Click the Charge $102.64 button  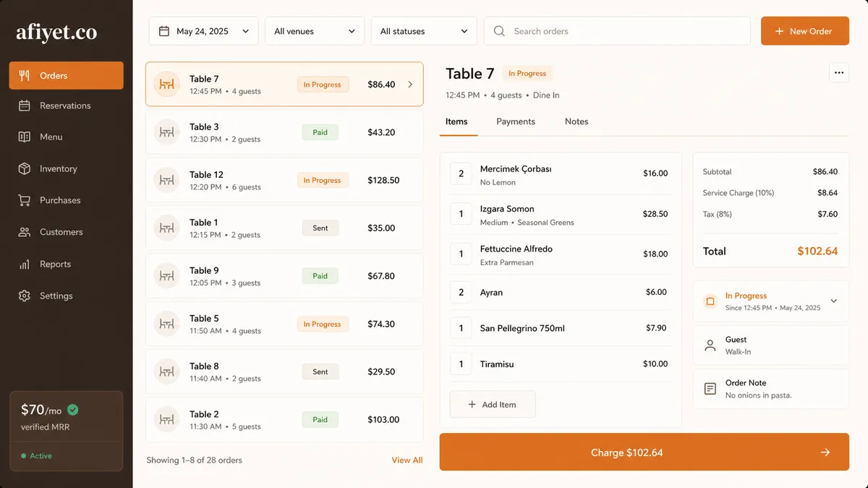(644, 453)
